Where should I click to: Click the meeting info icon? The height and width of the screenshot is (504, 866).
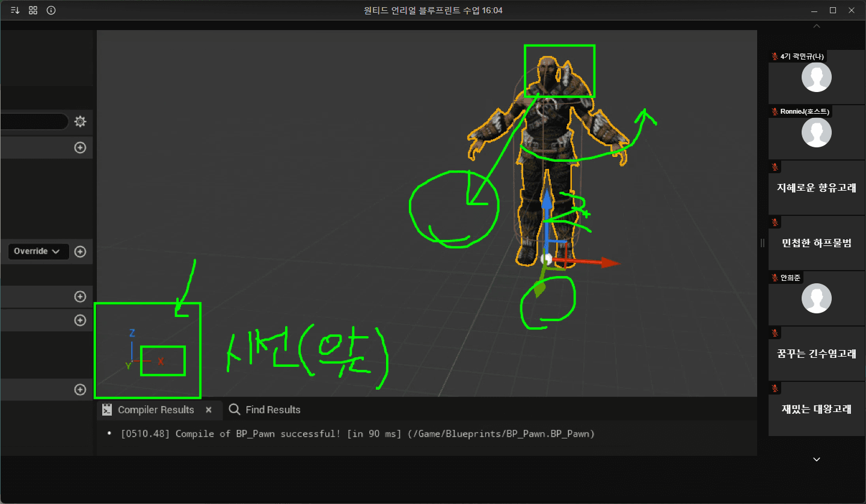click(51, 10)
